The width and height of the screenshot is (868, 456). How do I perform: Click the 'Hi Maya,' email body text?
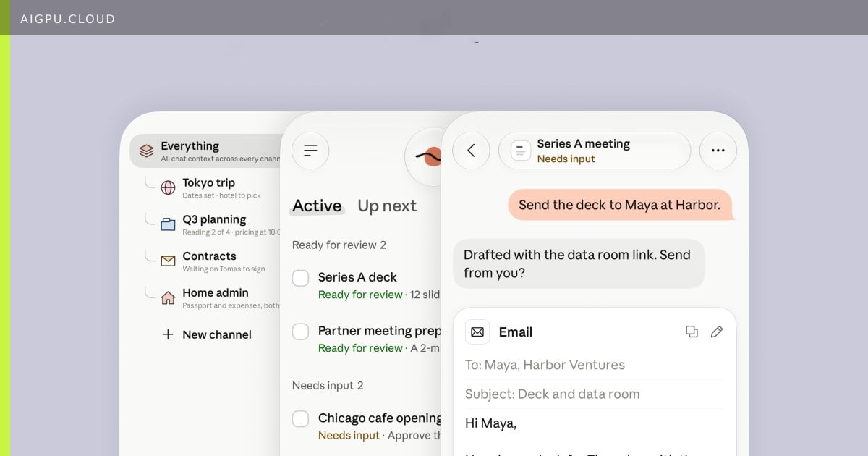[x=490, y=423]
